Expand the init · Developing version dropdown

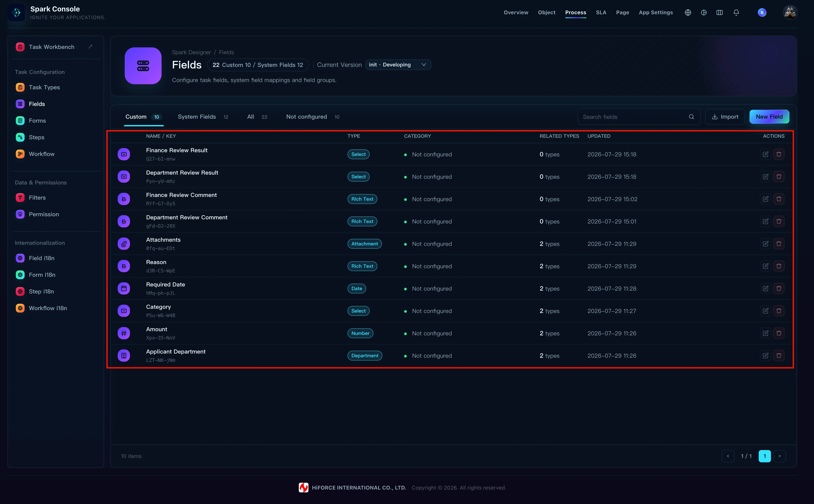(398, 65)
